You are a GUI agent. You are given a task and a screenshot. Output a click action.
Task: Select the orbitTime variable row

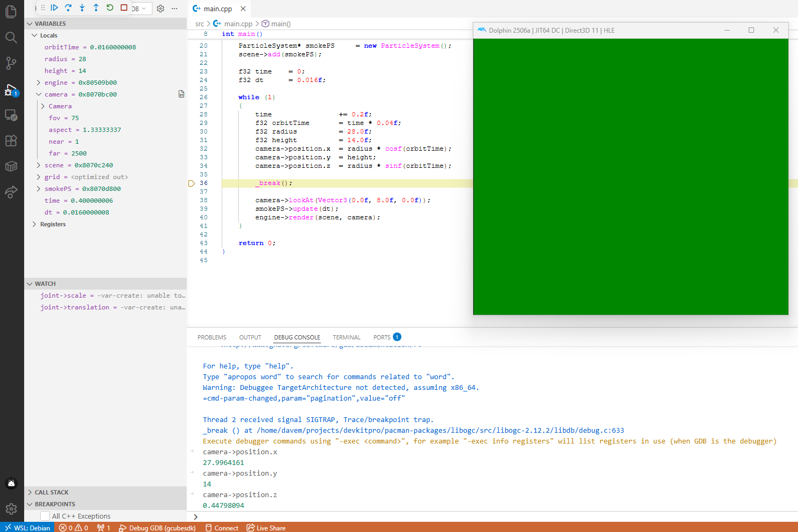(105, 47)
